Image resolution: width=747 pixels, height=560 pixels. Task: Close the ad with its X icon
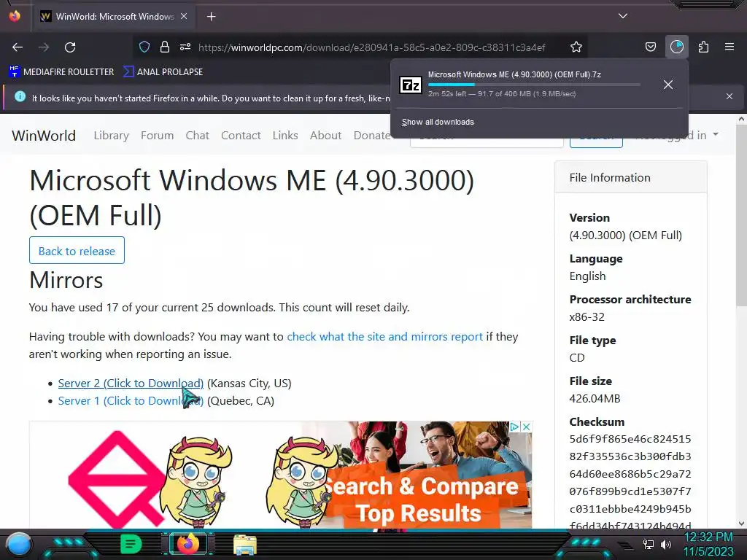click(x=527, y=427)
